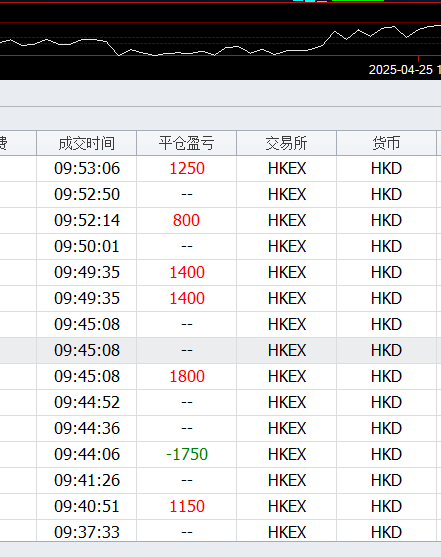Select the 09:41:26 time cell

[x=87, y=480]
